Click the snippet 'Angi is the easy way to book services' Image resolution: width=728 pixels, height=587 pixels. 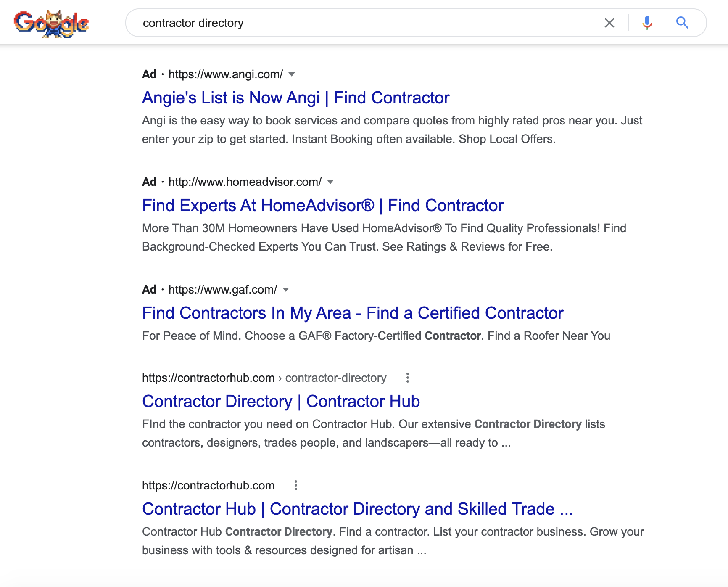pyautogui.click(x=392, y=130)
